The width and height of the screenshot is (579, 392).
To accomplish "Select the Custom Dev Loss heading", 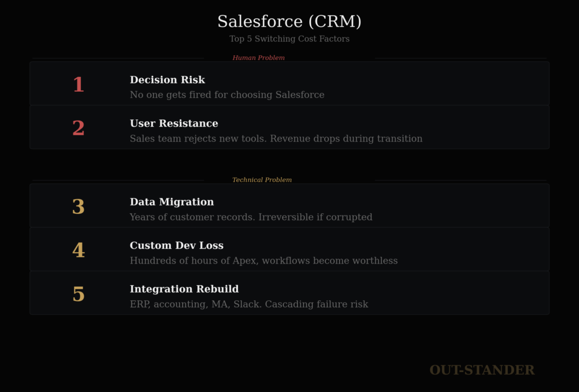I will (176, 245).
